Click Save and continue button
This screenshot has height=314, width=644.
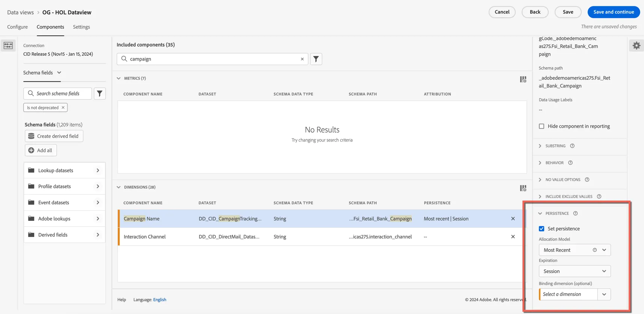614,12
